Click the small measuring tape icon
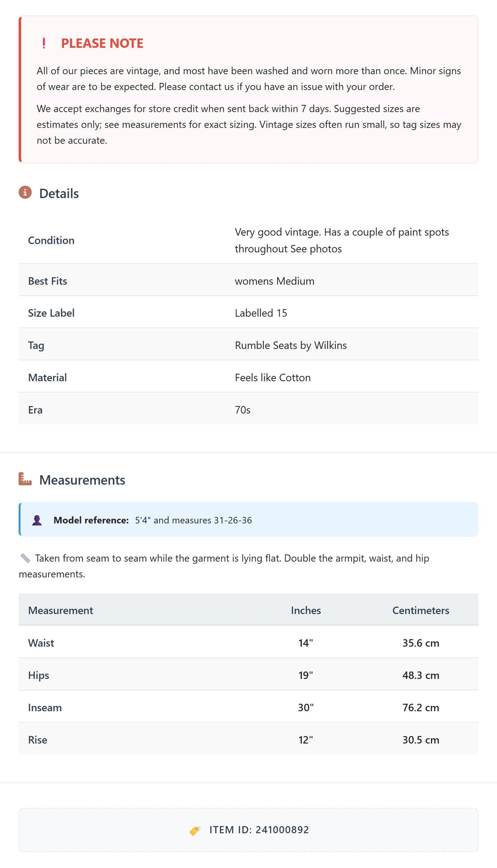 pos(25,558)
